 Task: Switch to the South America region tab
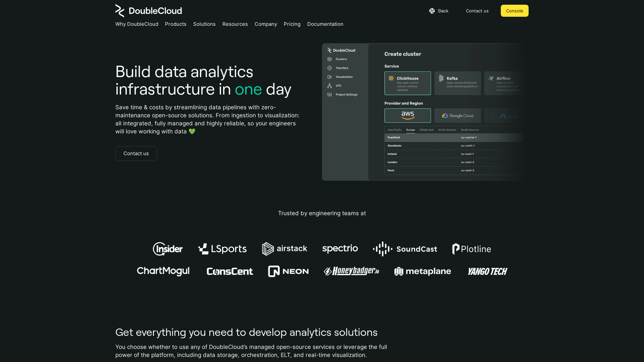470,130
